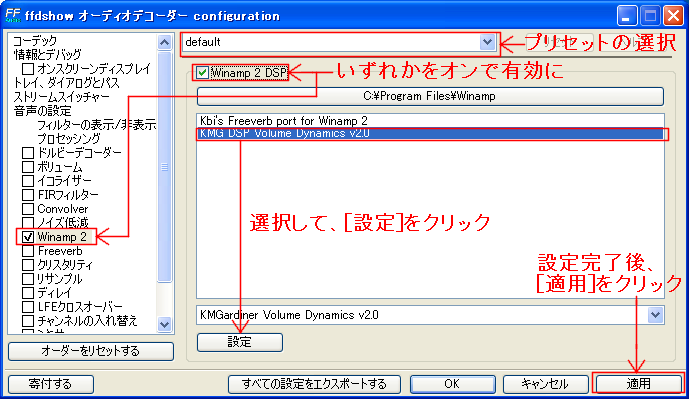
Task: Click the 設定 button
Action: click(240, 342)
